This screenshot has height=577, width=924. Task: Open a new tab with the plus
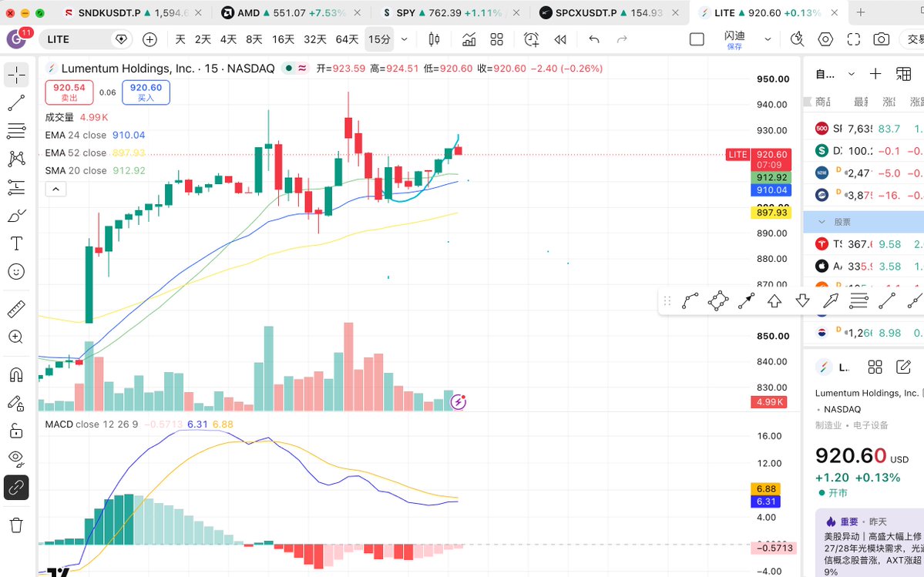tap(860, 12)
